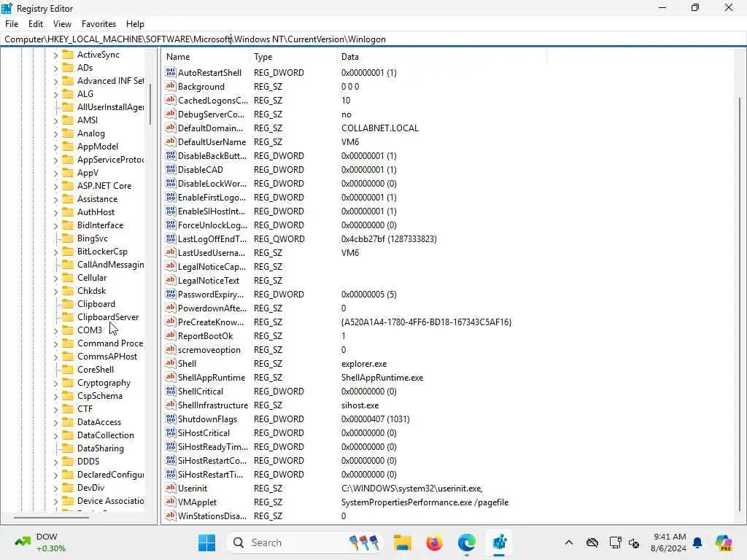747x560 pixels.
Task: Select the SiHostCritical value name
Action: (x=204, y=433)
